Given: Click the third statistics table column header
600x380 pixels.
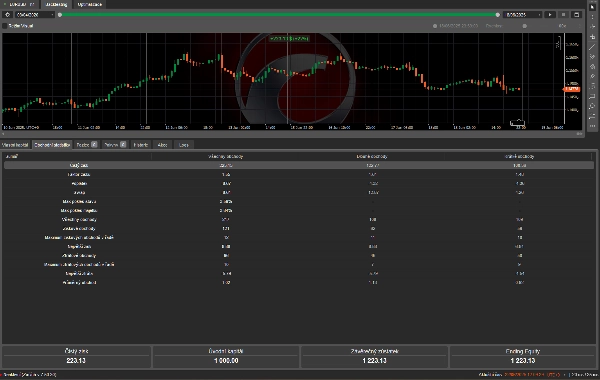Looking at the screenshot, I should (x=372, y=156).
